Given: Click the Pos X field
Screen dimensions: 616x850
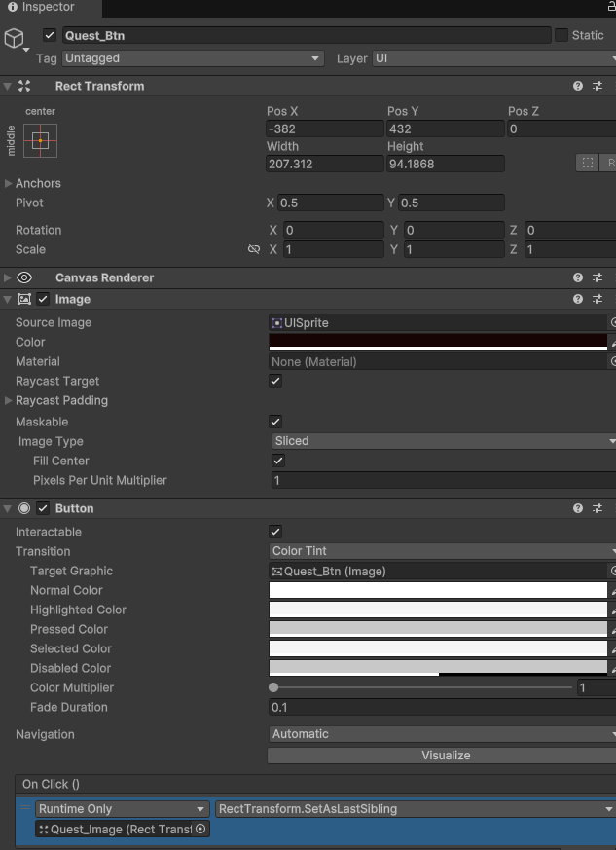Looking at the screenshot, I should 324,129.
